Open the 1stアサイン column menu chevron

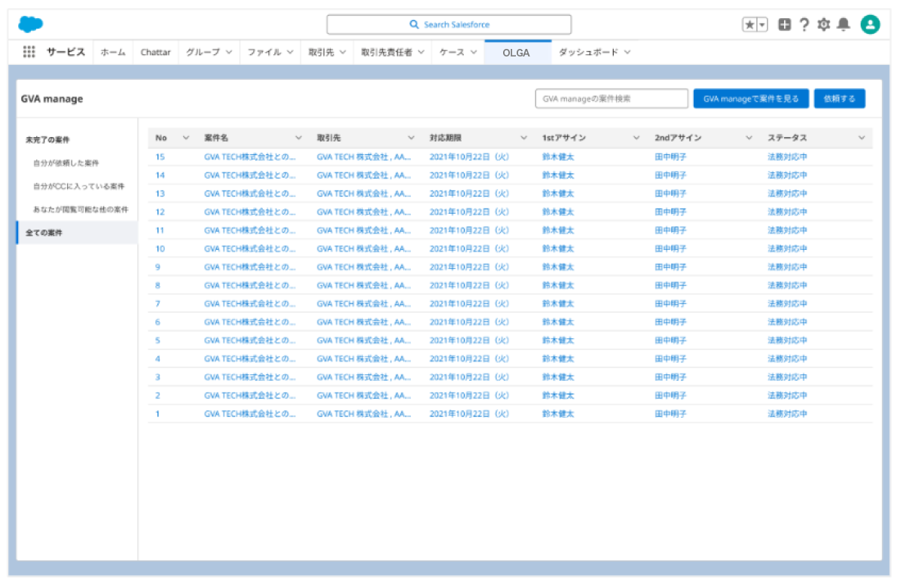[x=636, y=138]
